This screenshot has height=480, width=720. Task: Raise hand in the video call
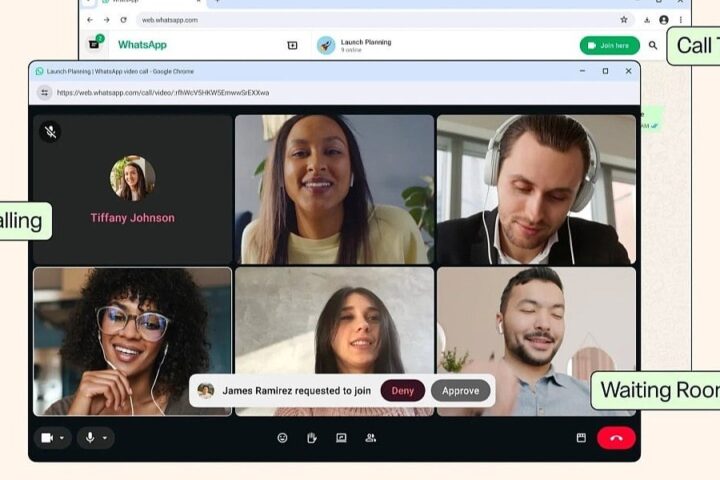[312, 438]
